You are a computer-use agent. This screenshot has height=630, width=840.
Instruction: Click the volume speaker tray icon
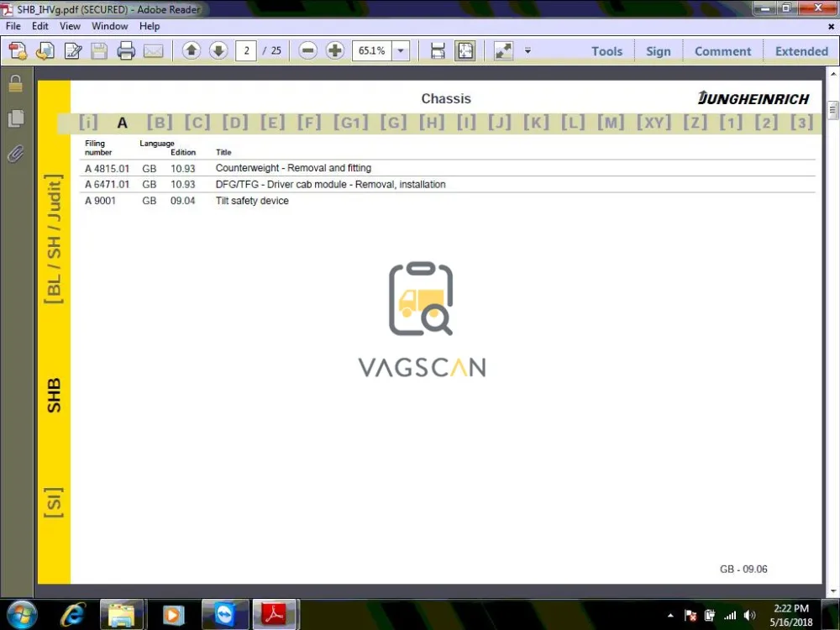point(749,615)
